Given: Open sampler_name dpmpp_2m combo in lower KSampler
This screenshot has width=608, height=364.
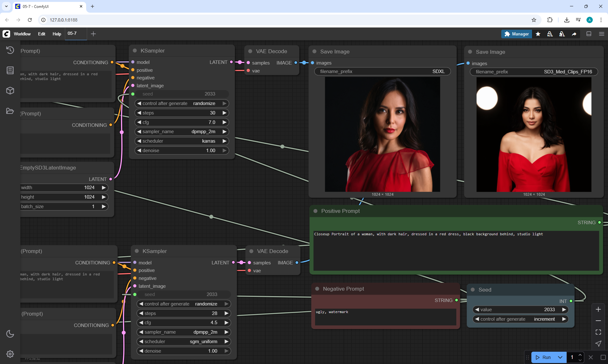Looking at the screenshot, I should (184, 332).
